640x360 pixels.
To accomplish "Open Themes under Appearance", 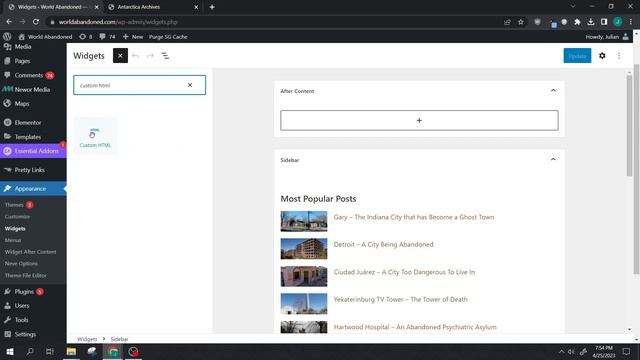I will (x=14, y=205).
